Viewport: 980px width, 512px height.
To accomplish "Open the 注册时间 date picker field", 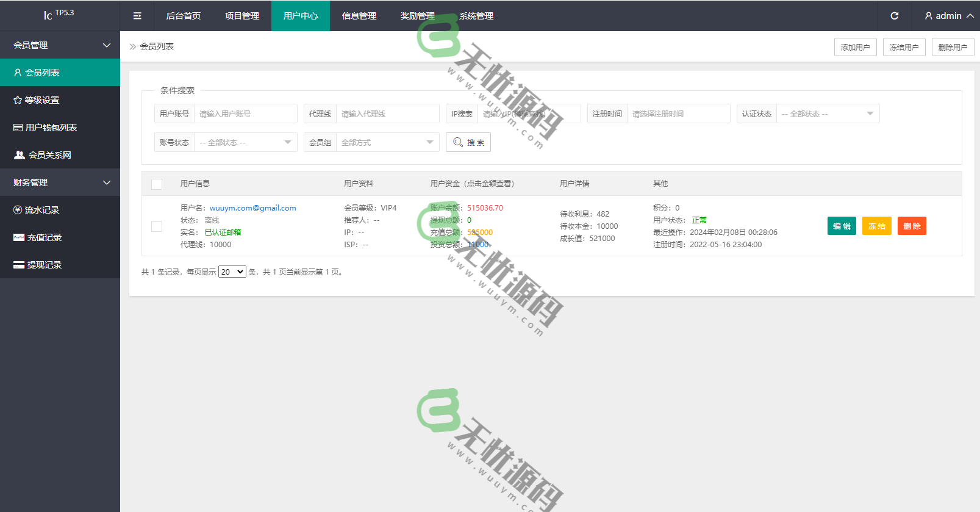I will pos(678,114).
